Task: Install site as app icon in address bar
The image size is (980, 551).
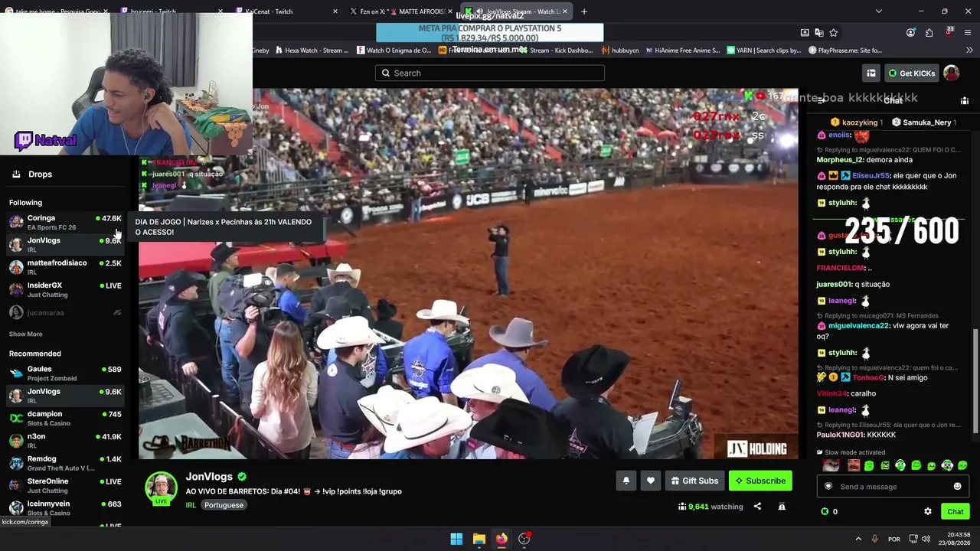Action: [x=805, y=33]
